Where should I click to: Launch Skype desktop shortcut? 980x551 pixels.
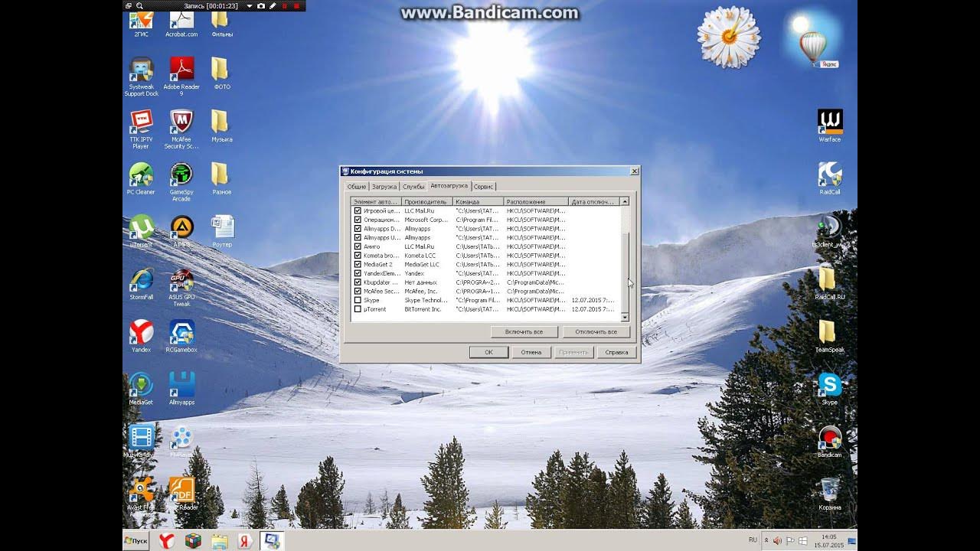point(830,388)
